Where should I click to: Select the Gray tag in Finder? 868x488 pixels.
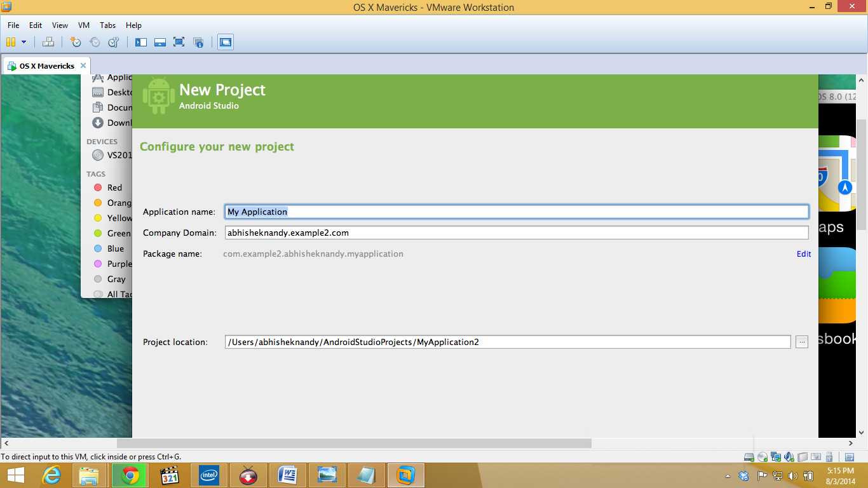(x=110, y=279)
